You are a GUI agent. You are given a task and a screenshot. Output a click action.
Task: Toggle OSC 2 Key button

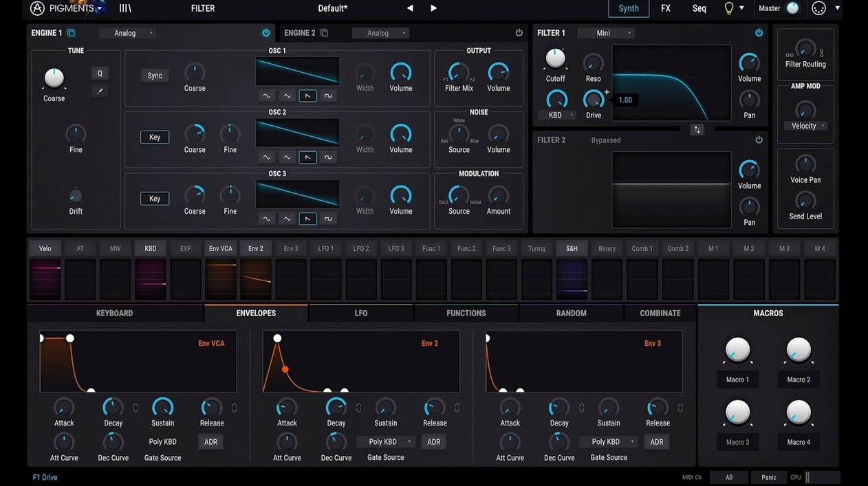155,137
